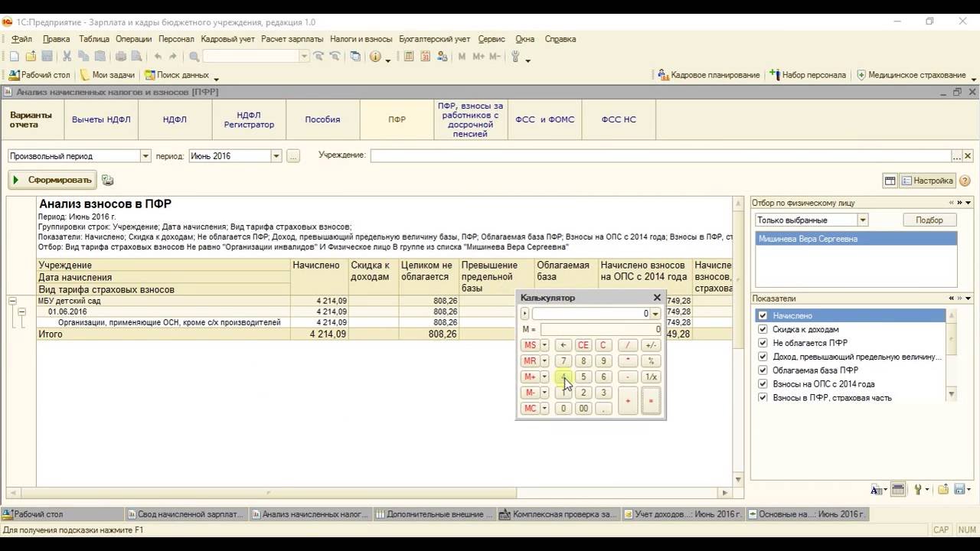980x551 pixels.
Task: Click the Учреждение input field
Action: tap(661, 156)
